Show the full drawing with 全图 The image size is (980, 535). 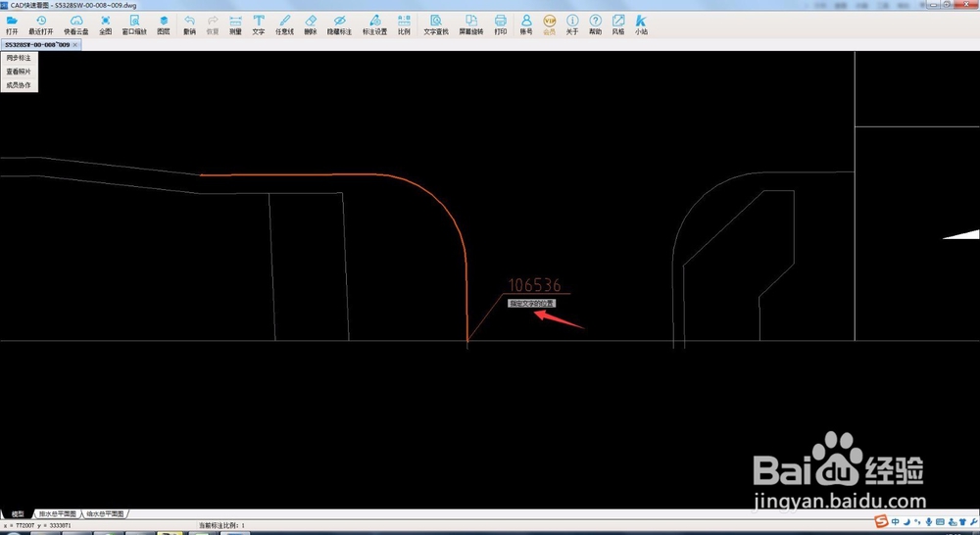pyautogui.click(x=106, y=25)
